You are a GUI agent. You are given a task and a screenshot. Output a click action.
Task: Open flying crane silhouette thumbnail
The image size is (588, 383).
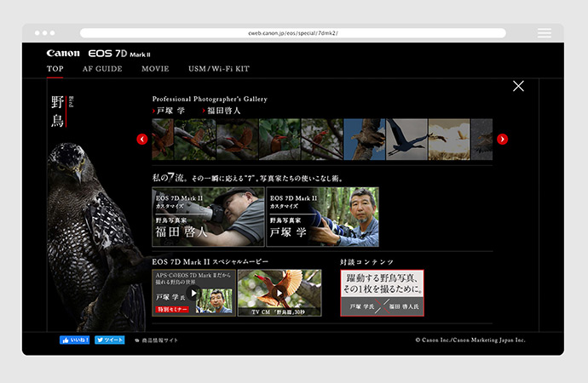[x=406, y=140]
